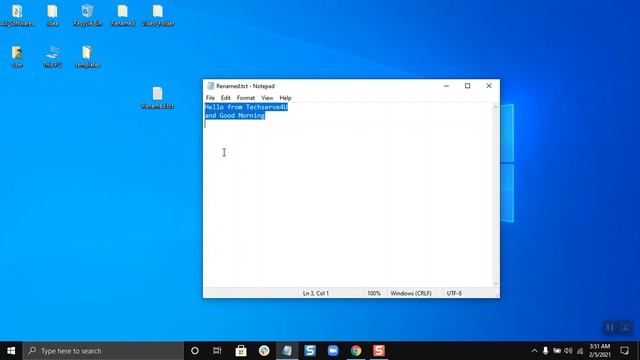Select the user folder icon with the person picture
The width and height of the screenshot is (640, 360).
[17, 56]
